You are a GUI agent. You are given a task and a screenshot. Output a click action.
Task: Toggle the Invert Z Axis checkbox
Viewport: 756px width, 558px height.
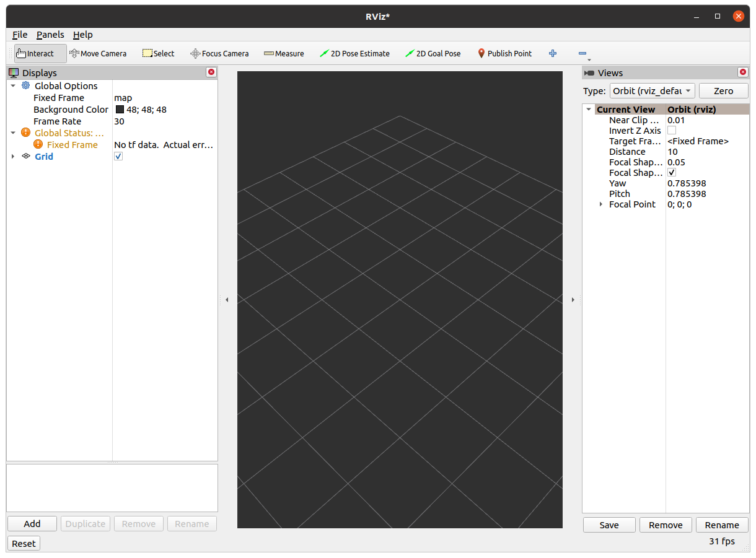672,131
